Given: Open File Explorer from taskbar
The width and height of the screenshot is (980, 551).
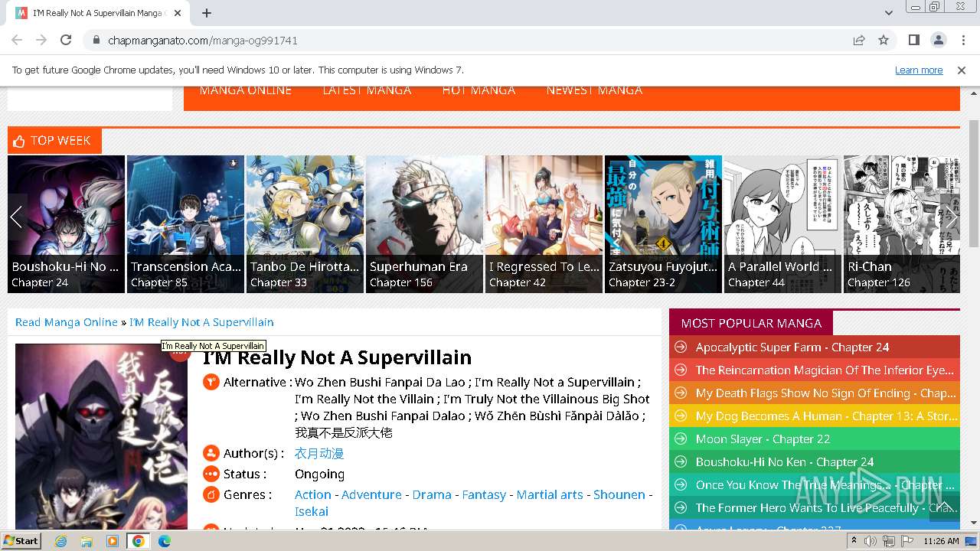Looking at the screenshot, I should tap(87, 541).
